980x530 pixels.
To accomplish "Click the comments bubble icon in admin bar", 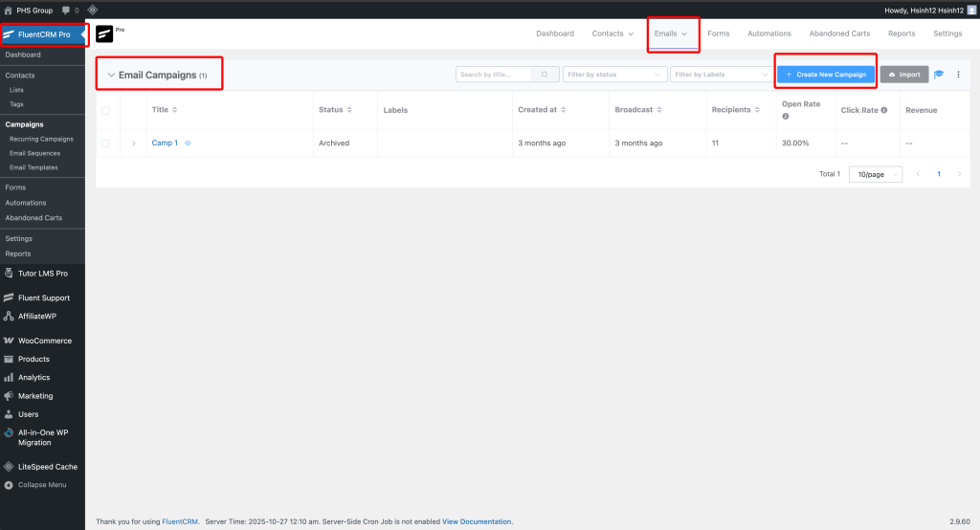I will point(65,10).
